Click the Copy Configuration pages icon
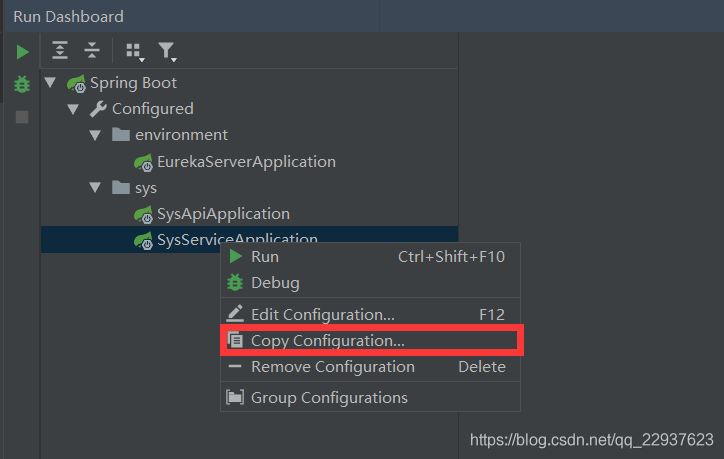The width and height of the screenshot is (724, 459). click(235, 340)
